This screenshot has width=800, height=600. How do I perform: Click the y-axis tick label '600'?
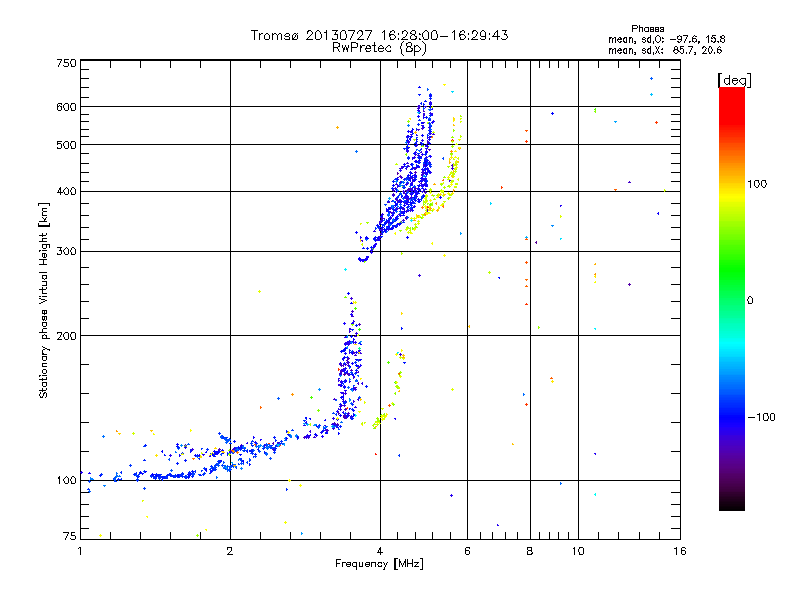(66, 107)
